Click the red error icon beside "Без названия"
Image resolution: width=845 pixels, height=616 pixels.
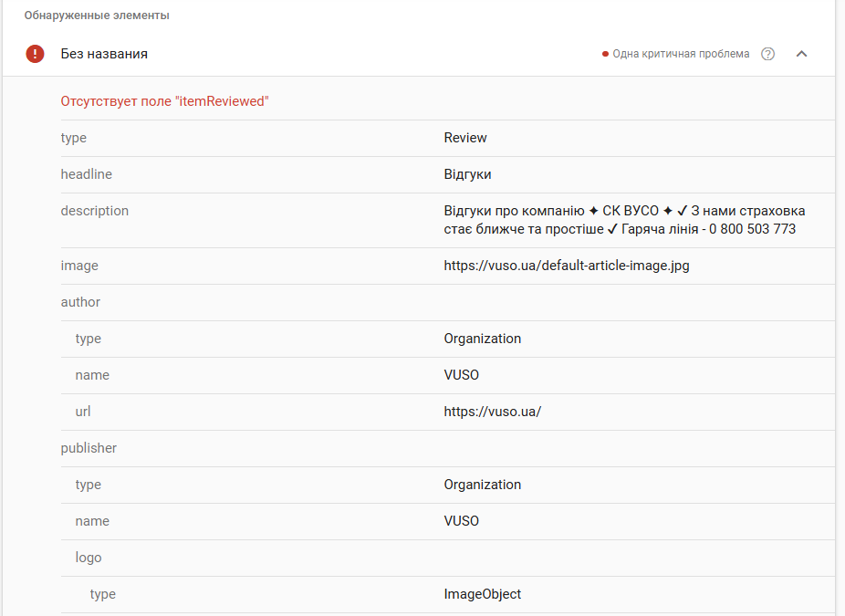click(35, 54)
